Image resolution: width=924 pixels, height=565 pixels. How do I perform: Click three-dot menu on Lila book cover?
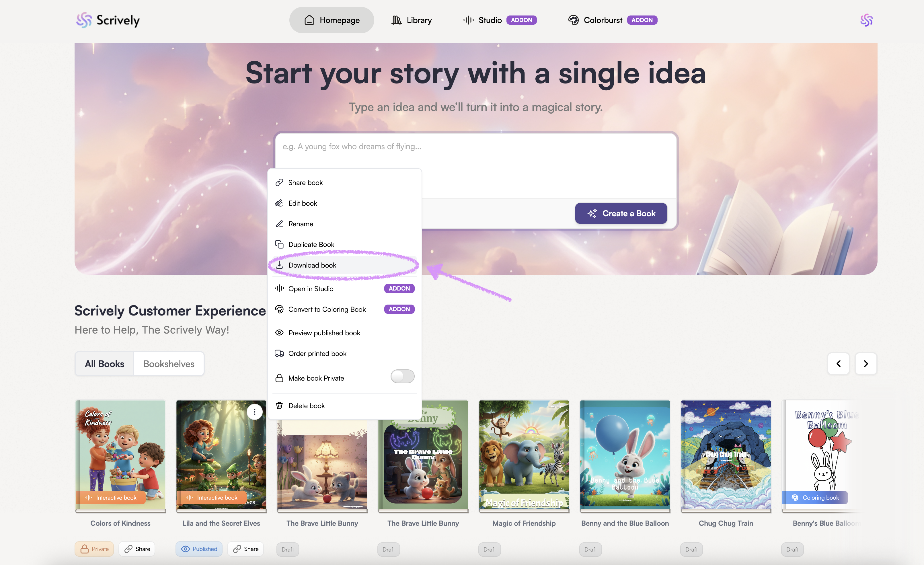pyautogui.click(x=254, y=412)
